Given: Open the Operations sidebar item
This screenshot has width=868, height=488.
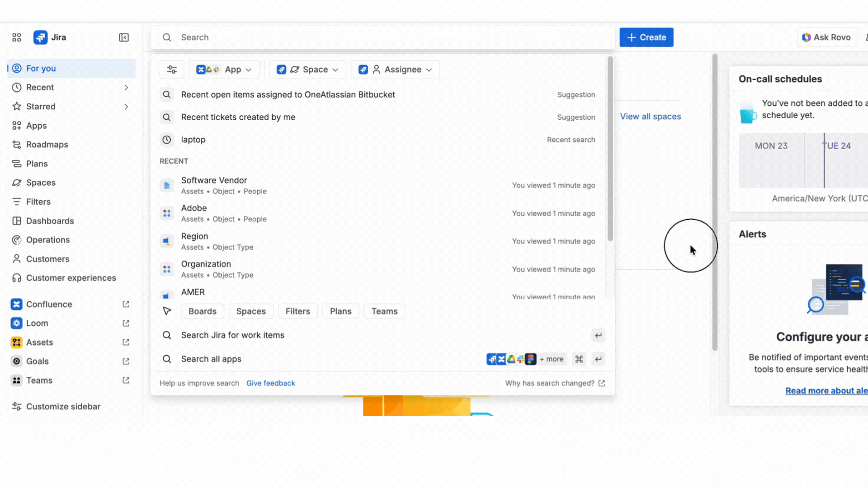Looking at the screenshot, I should (48, 240).
